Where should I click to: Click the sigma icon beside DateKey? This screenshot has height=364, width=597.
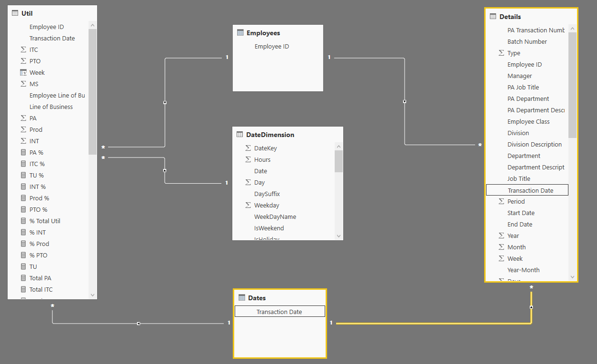248,148
